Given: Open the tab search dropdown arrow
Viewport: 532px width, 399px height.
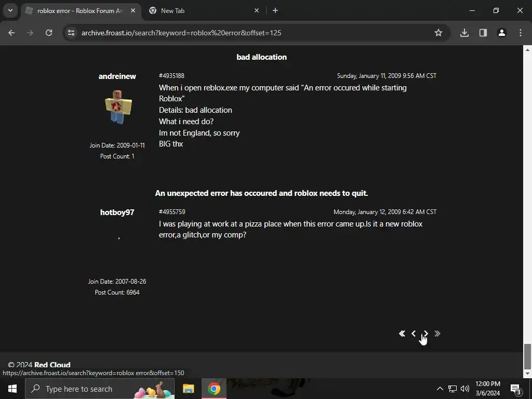Looking at the screenshot, I should (10, 10).
